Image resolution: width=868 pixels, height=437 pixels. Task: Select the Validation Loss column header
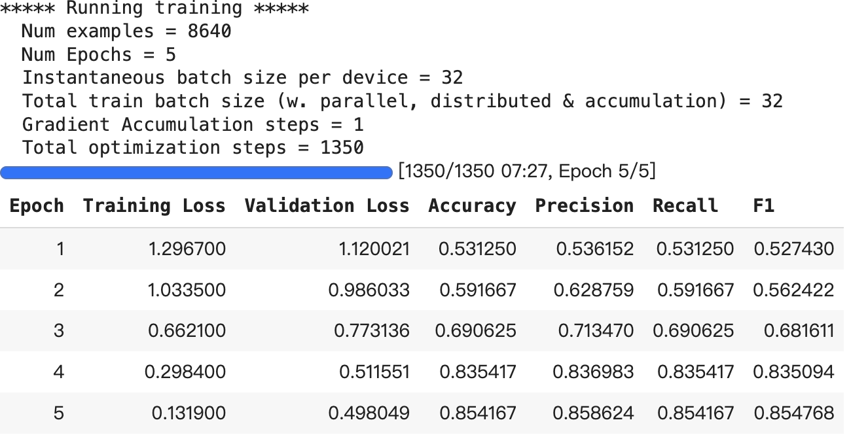pos(327,206)
